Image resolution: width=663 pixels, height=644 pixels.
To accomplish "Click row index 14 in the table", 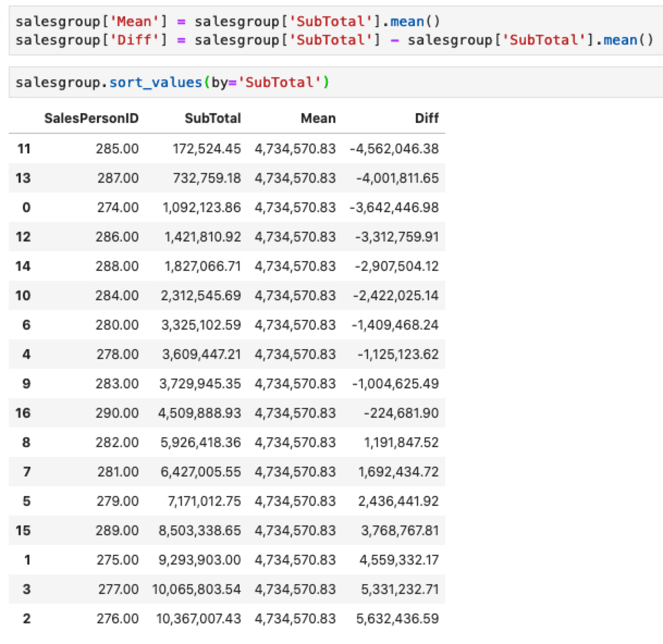I will tap(23, 266).
